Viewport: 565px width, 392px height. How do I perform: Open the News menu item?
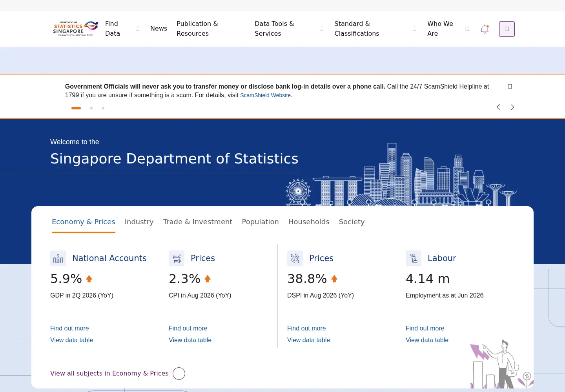159,29
